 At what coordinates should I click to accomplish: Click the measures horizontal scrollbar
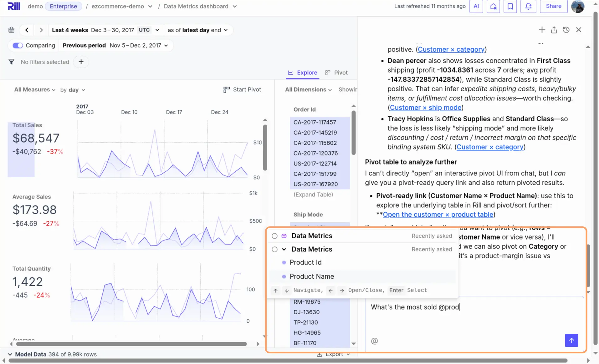click(x=131, y=344)
